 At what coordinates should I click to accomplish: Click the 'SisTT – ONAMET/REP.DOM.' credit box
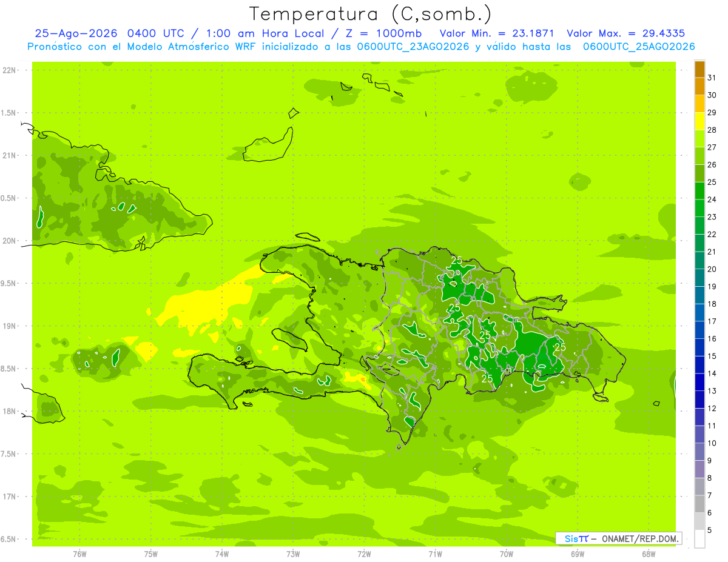click(619, 538)
